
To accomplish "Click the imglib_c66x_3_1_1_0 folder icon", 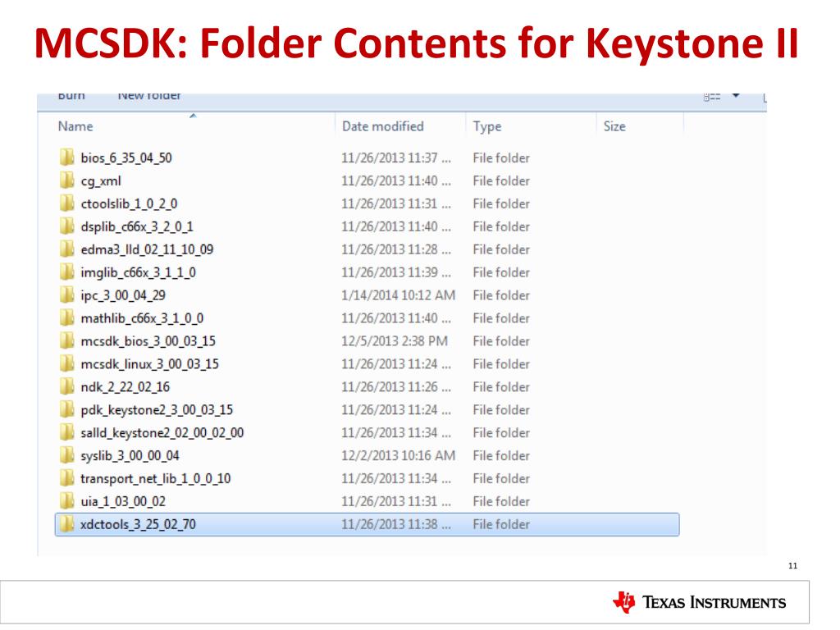I will click(x=67, y=272).
